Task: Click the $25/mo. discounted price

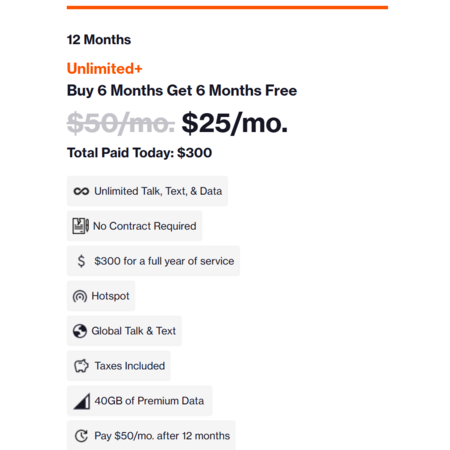Action: [x=235, y=123]
